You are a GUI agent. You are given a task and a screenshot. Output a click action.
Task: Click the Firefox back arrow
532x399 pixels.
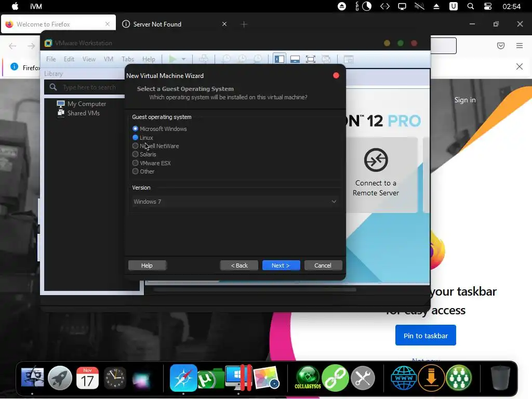point(12,46)
